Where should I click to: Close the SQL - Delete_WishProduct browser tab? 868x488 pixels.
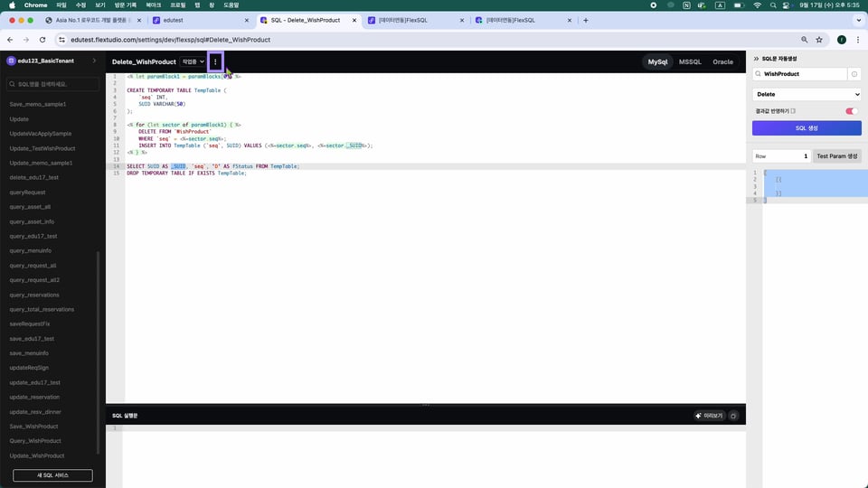click(x=354, y=20)
